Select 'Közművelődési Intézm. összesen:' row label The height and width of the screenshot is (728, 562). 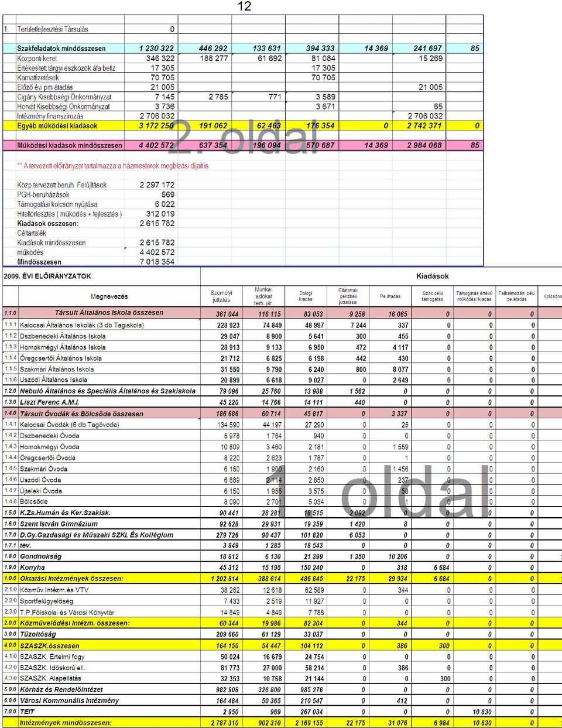click(75, 623)
